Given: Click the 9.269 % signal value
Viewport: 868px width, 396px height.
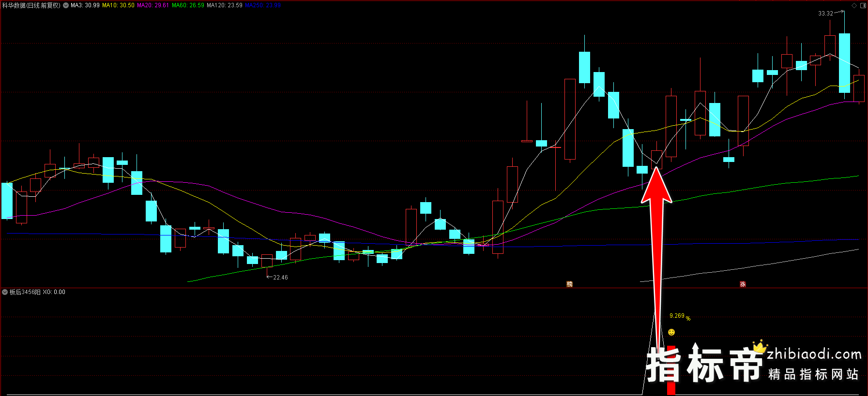Looking at the screenshot, I should pos(680,316).
